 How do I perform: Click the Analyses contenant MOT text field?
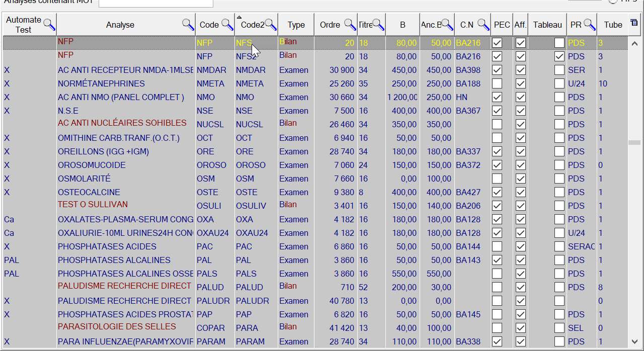pyautogui.click(x=155, y=3)
